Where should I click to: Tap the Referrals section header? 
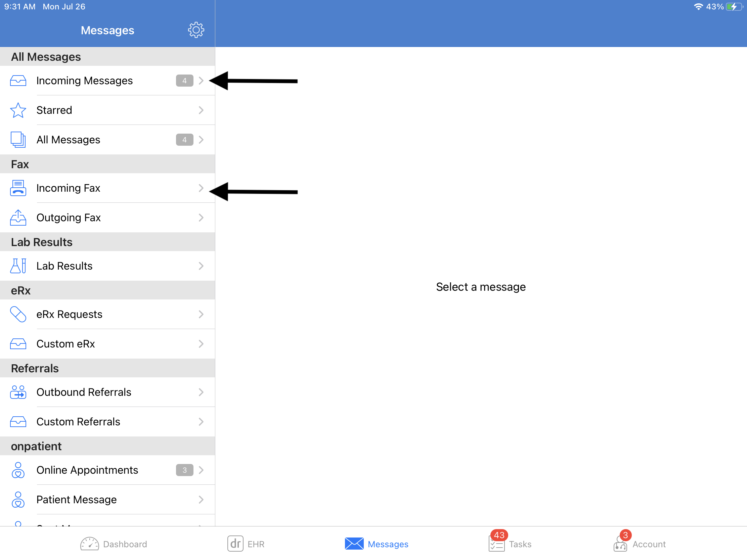point(107,368)
